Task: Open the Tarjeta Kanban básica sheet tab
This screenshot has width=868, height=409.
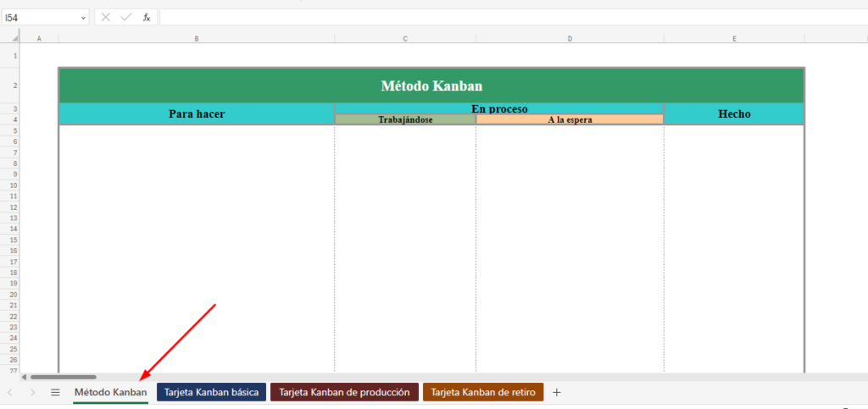Action: [x=212, y=392]
